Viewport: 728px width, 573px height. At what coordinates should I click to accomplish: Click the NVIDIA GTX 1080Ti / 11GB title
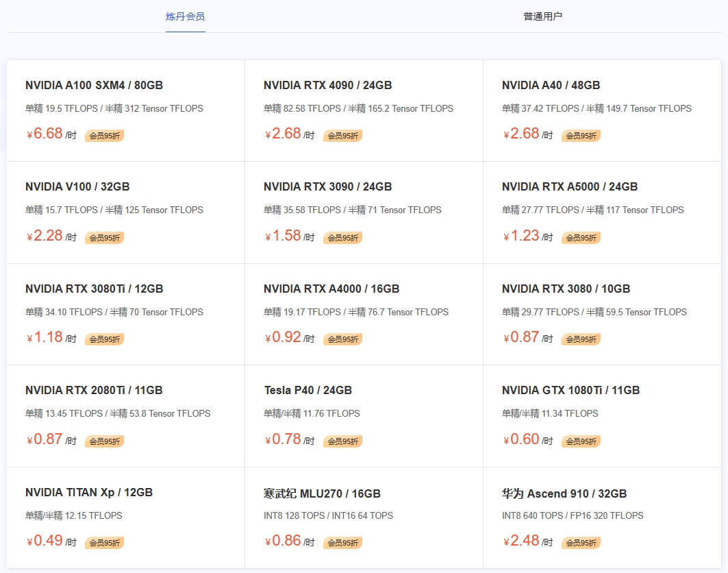tap(570, 391)
